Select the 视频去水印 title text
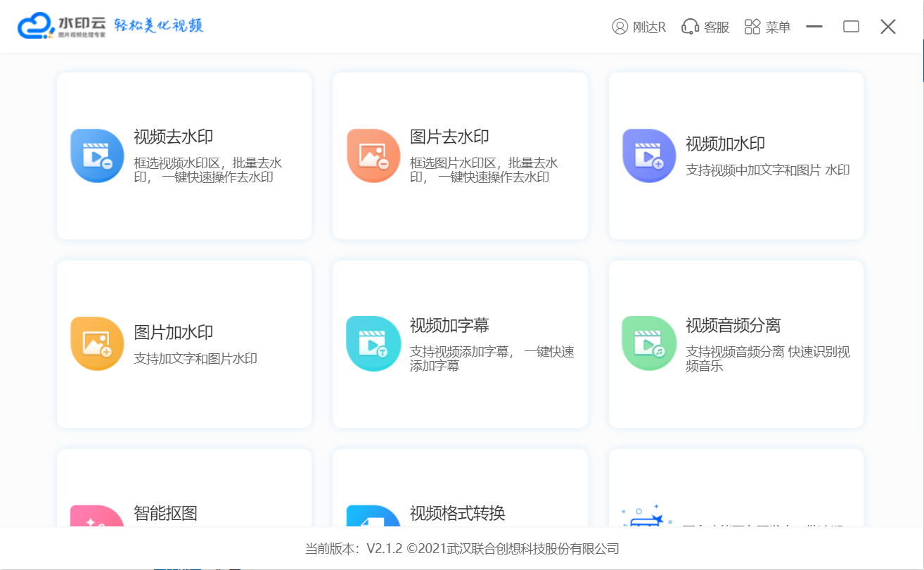Image resolution: width=924 pixels, height=570 pixels. [173, 137]
